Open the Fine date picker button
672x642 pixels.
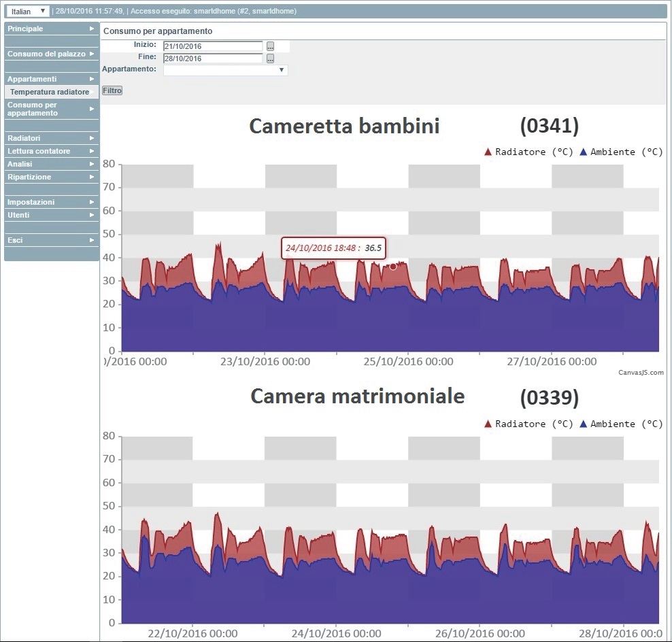pyautogui.click(x=270, y=58)
